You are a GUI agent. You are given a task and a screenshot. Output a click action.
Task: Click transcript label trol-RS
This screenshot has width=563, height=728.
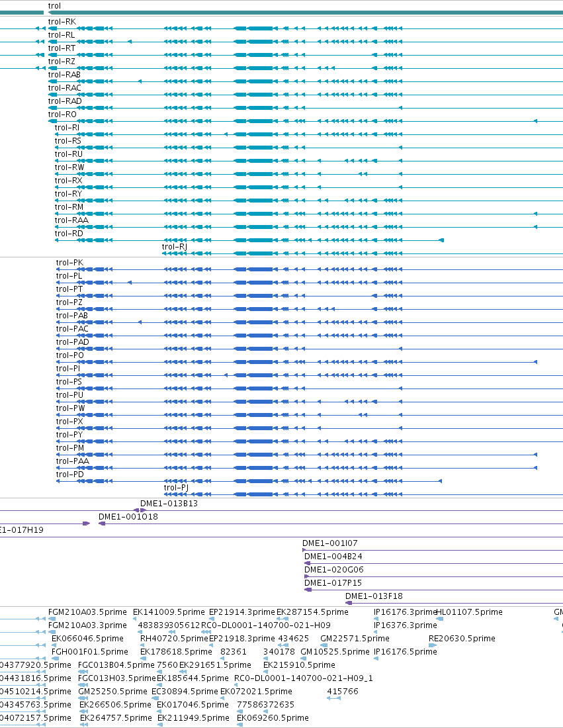pos(68,141)
